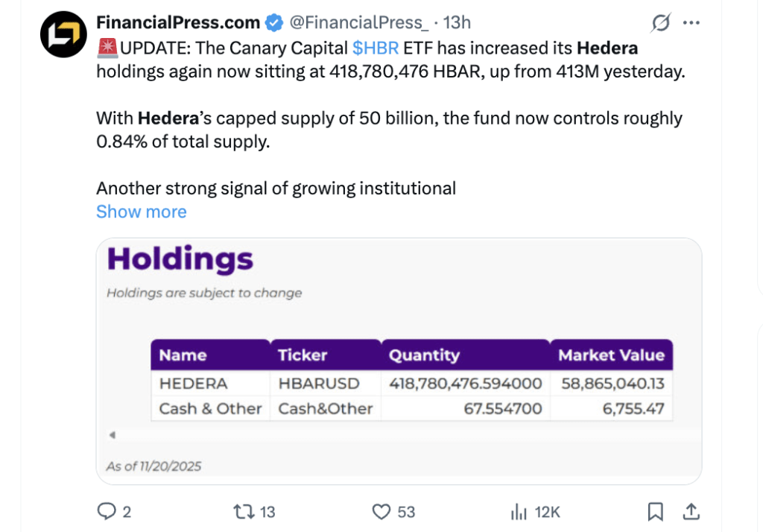Screen dimensions: 763x532
Task: Repost this tweet using the retweet icon
Action: [243, 511]
